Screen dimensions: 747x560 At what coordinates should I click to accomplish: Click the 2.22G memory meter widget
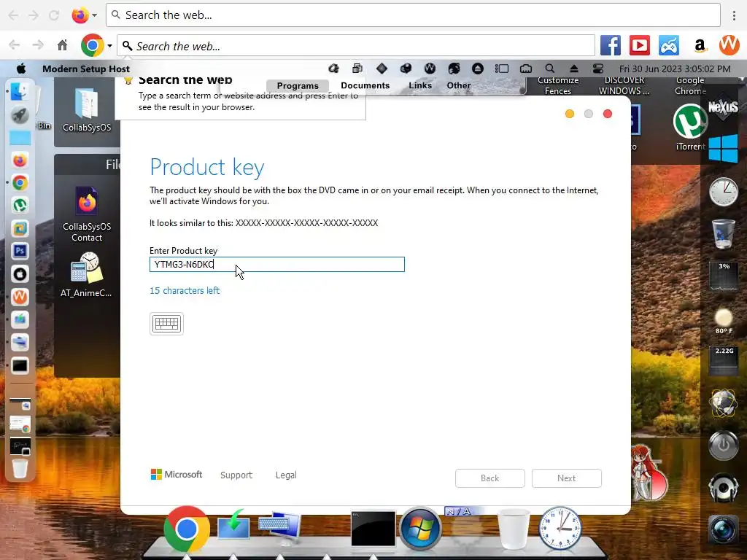(x=724, y=360)
